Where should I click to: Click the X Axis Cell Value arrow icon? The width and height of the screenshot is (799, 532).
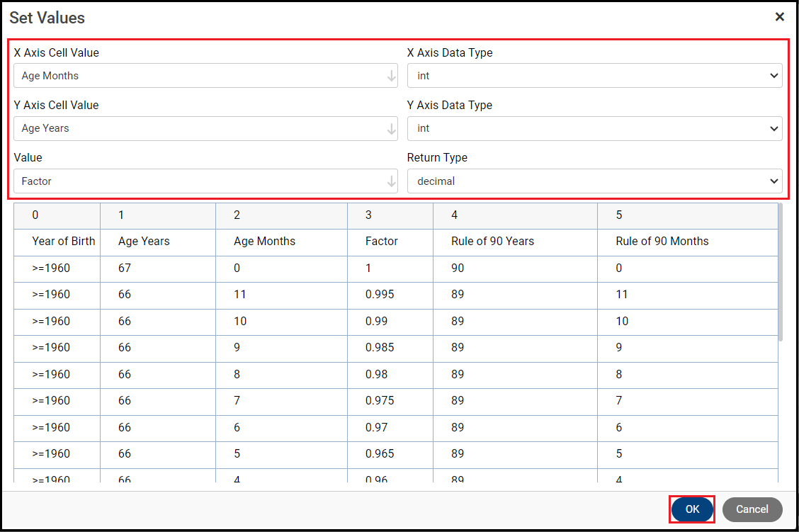coord(392,76)
